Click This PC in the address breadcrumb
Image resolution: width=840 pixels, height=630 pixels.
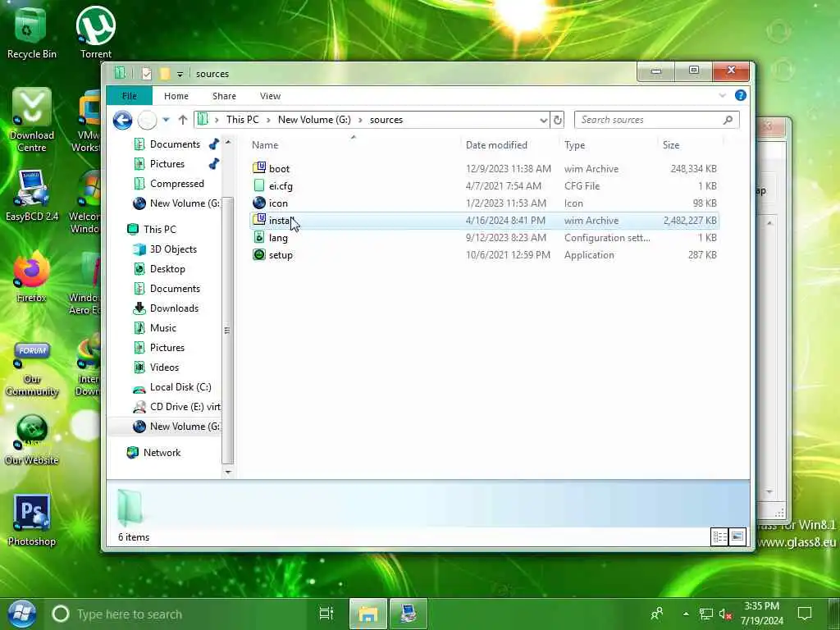[x=242, y=120]
